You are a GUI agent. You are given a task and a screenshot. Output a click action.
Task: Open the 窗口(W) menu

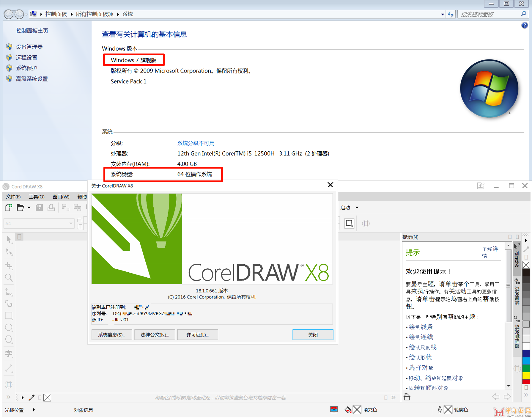click(x=61, y=197)
